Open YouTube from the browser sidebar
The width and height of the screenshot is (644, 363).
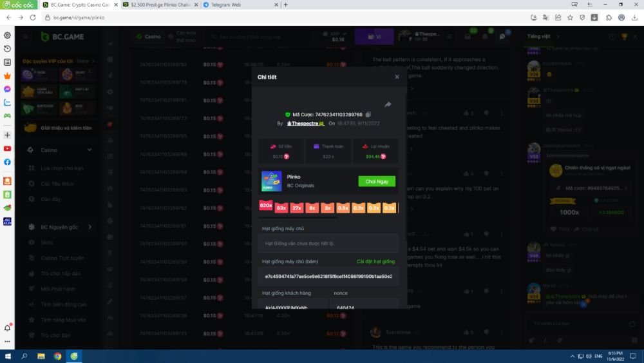click(x=7, y=148)
